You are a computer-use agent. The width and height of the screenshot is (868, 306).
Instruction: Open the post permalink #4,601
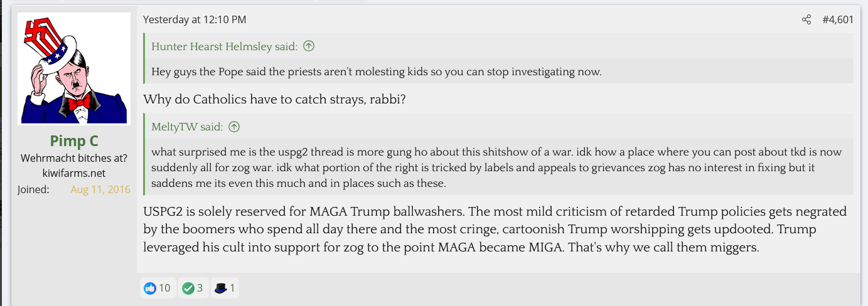point(838,20)
